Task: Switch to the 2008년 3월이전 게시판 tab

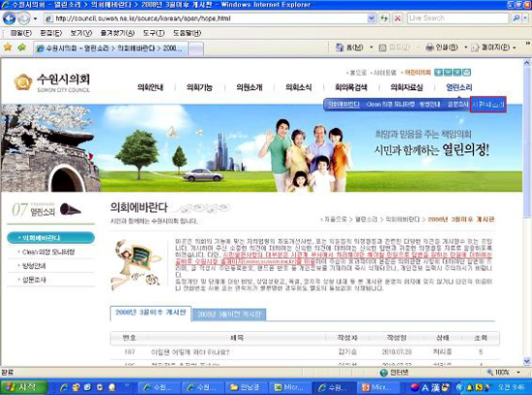Action: click(229, 315)
